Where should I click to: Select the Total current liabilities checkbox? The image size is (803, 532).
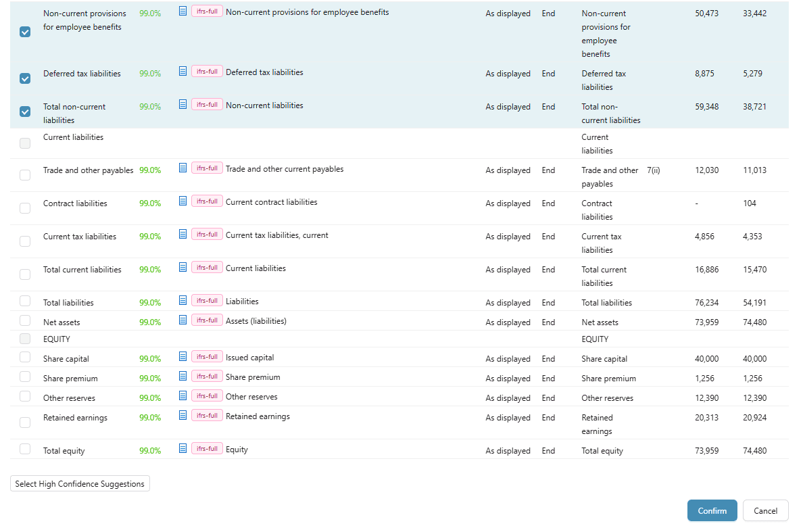tap(25, 274)
